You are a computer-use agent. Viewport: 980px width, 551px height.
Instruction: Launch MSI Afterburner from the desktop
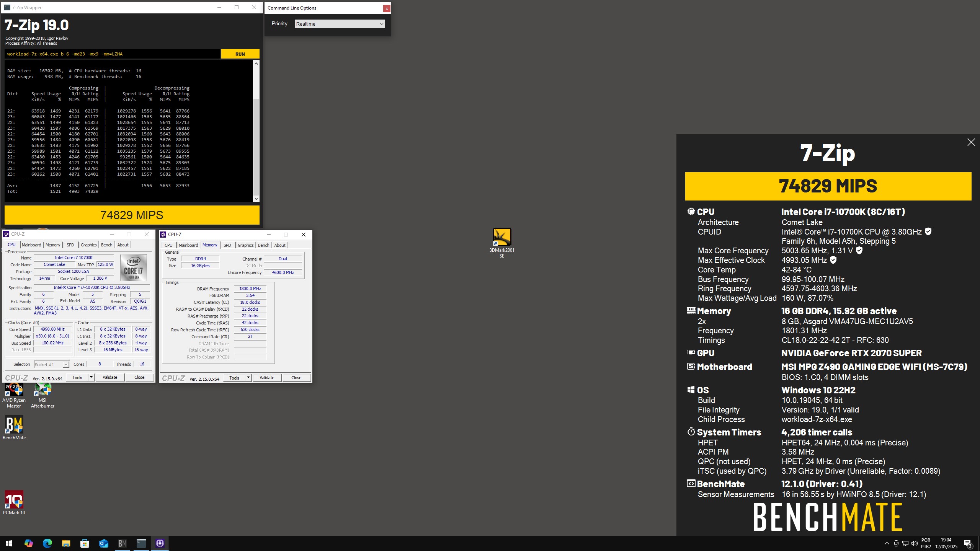tap(42, 396)
